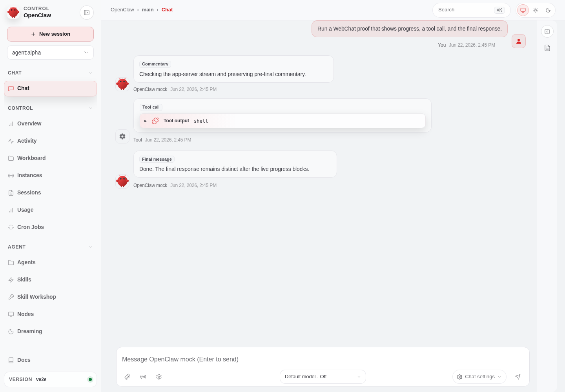The height and width of the screenshot is (392, 565).
Task: Toggle the right side panel icon
Action: (547, 31)
